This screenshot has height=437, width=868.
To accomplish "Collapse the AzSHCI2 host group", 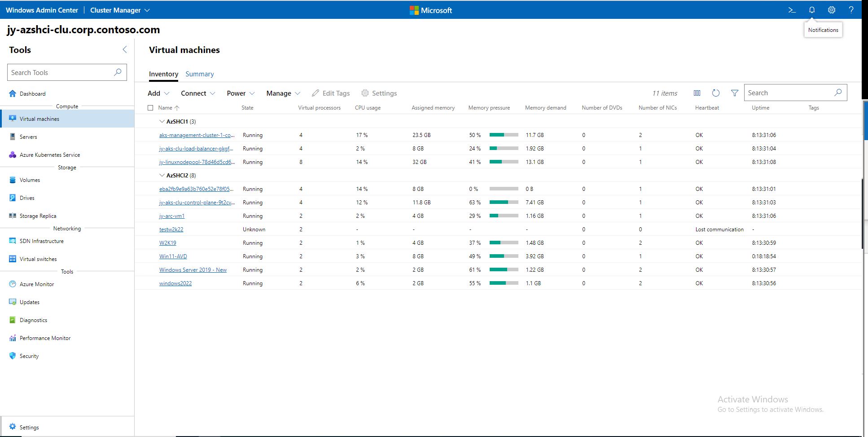I will coord(162,175).
